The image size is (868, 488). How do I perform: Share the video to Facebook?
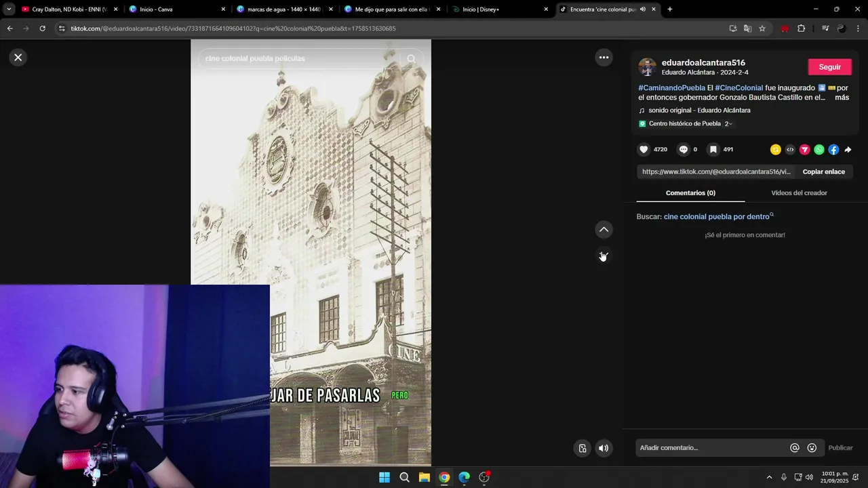coord(833,150)
